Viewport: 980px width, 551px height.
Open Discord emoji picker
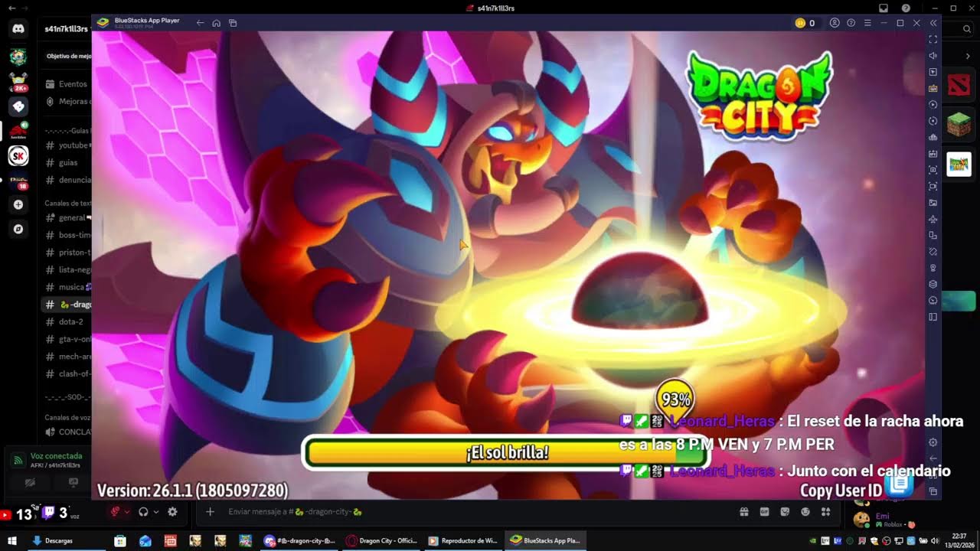[x=805, y=512]
